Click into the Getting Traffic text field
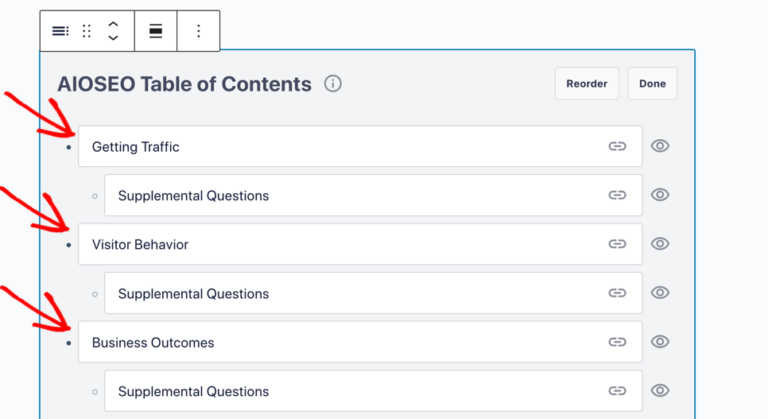Viewport: 768px width, 419px height. coord(340,146)
